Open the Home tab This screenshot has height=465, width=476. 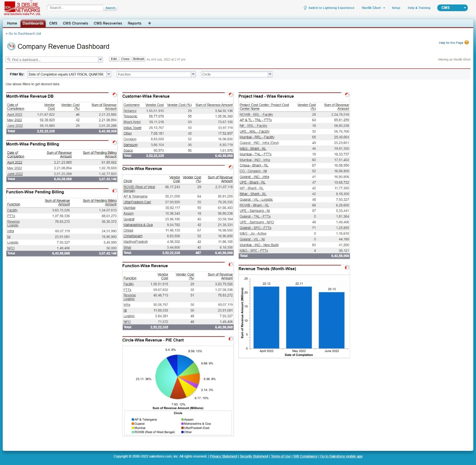[x=12, y=23]
